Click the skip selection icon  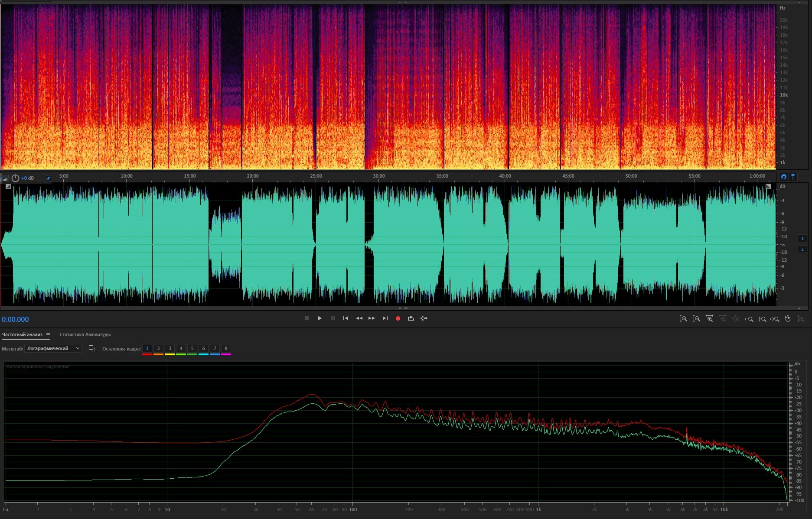click(424, 318)
